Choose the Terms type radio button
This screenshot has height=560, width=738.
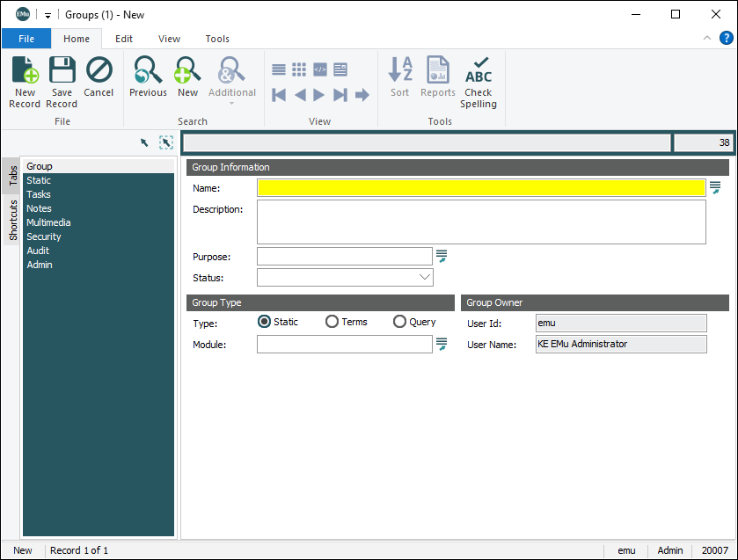point(332,322)
